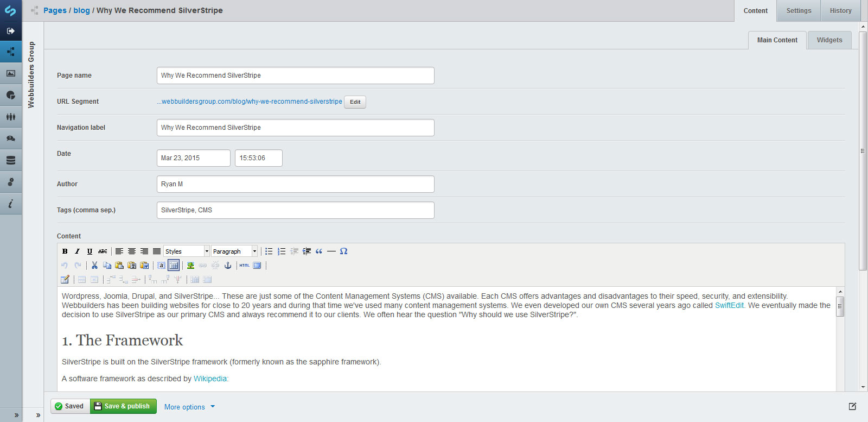Select the Main Content tab
The image size is (868, 422).
coord(777,40)
